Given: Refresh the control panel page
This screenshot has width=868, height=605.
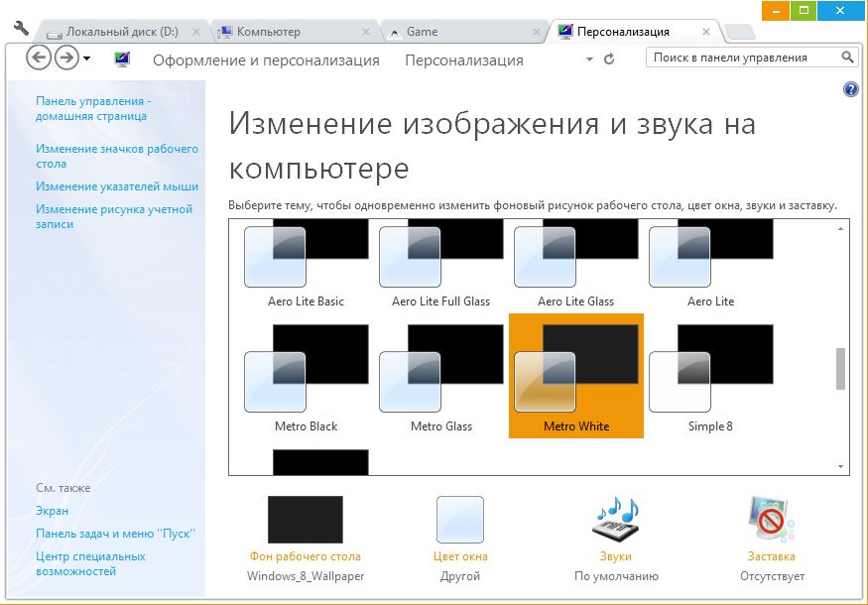Looking at the screenshot, I should tap(609, 59).
